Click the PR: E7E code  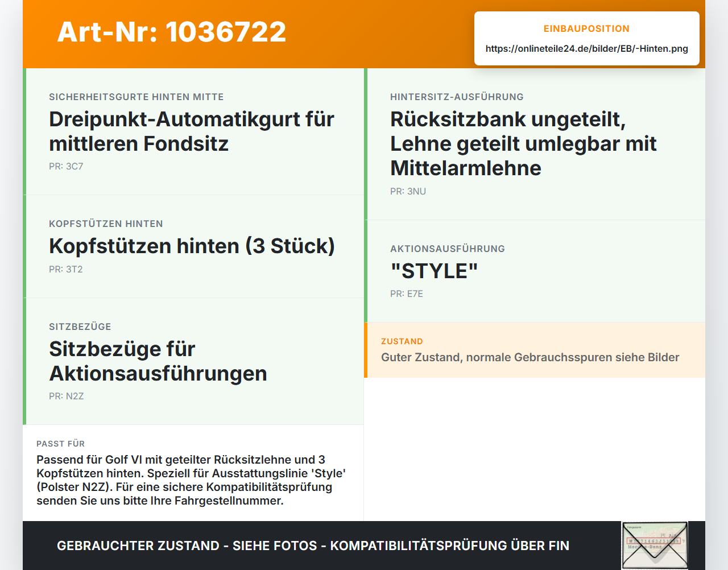click(x=407, y=294)
